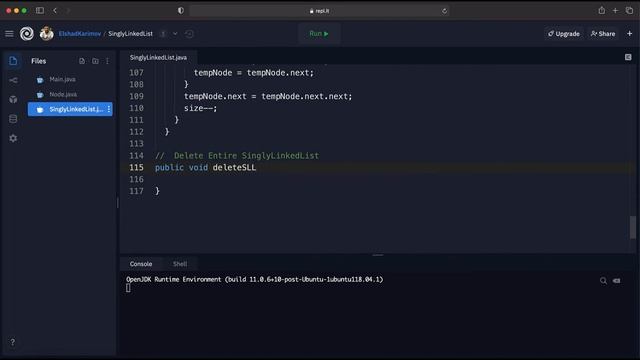Reload page using address bar refresh icon
The width and height of the screenshot is (640, 360).
[x=444, y=11]
